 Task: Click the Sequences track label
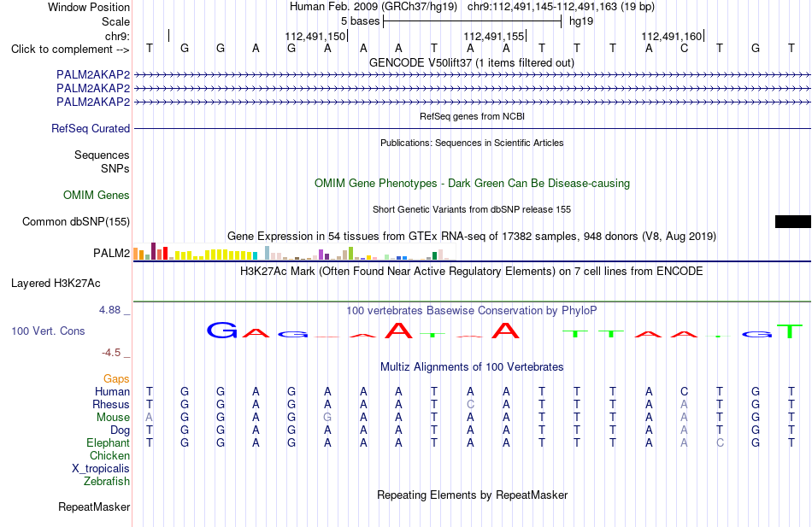(102, 155)
